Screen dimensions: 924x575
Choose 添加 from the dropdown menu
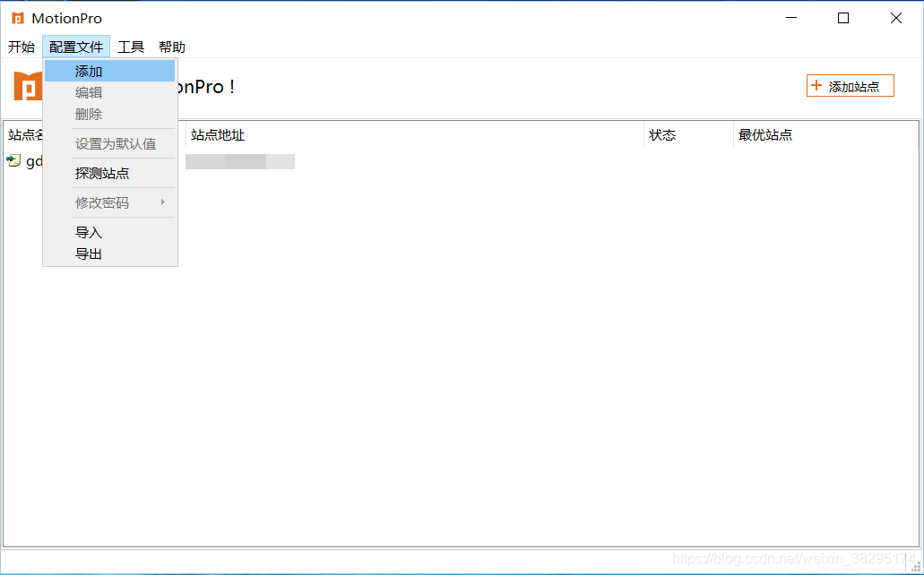coord(109,72)
